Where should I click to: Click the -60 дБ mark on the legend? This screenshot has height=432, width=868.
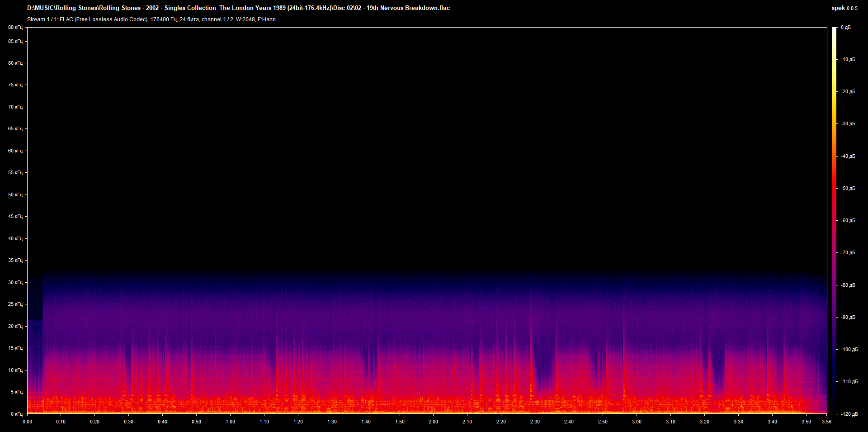pos(848,221)
